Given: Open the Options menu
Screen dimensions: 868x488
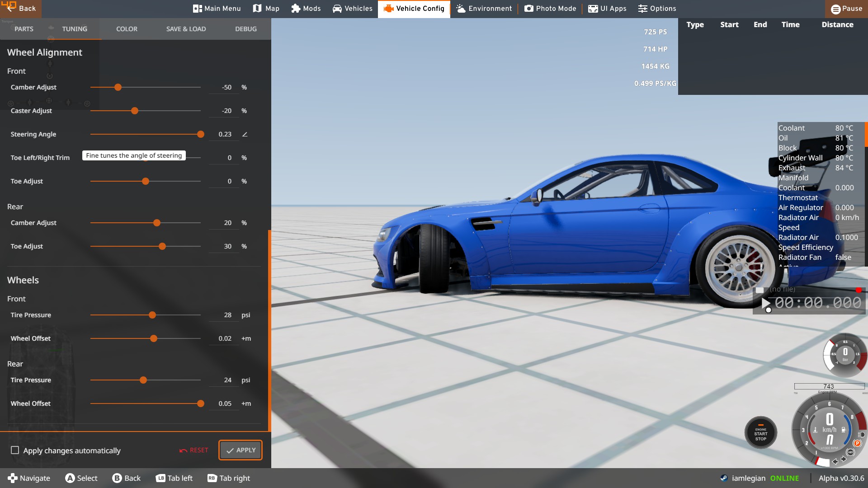Looking at the screenshot, I should pyautogui.click(x=657, y=9).
